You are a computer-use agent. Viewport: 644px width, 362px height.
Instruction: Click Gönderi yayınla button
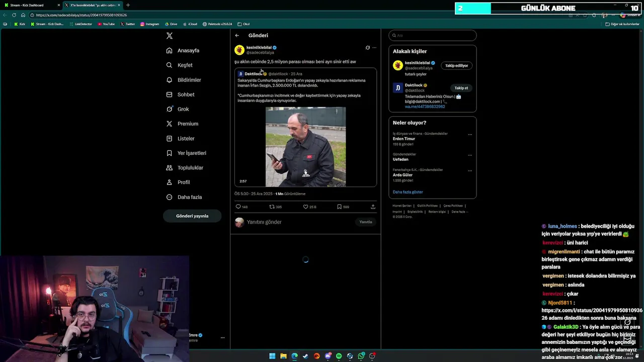[192, 216]
